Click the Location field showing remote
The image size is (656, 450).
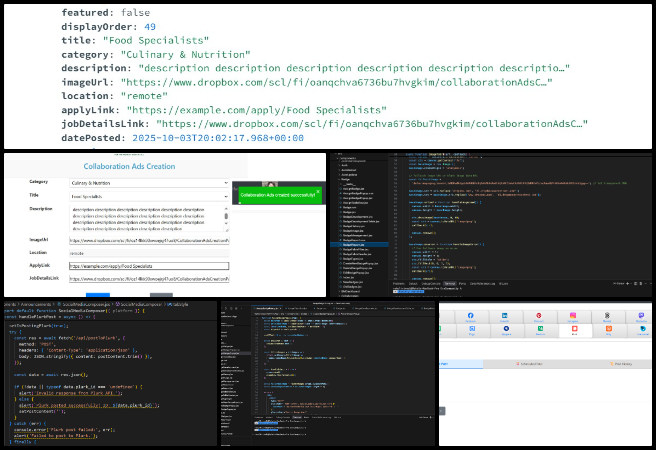[148, 255]
